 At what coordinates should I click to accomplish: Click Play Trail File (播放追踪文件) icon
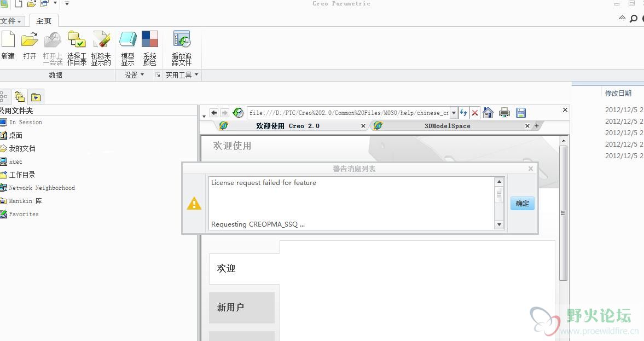click(182, 39)
